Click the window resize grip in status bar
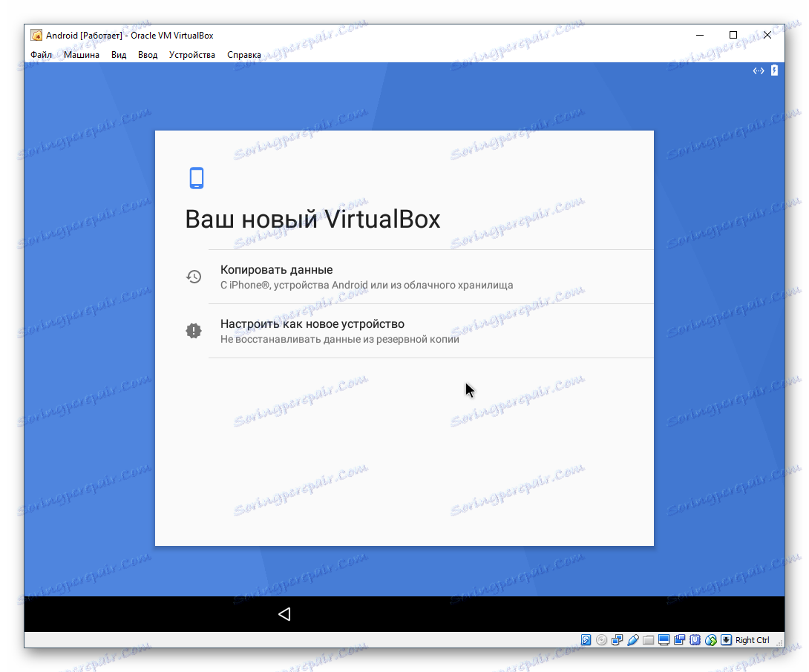 779,642
